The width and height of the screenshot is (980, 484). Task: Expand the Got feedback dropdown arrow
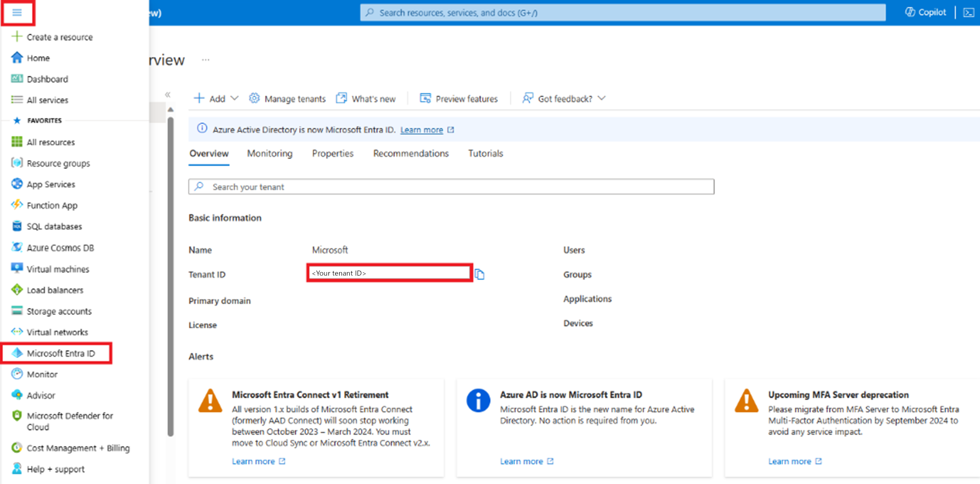tap(601, 98)
